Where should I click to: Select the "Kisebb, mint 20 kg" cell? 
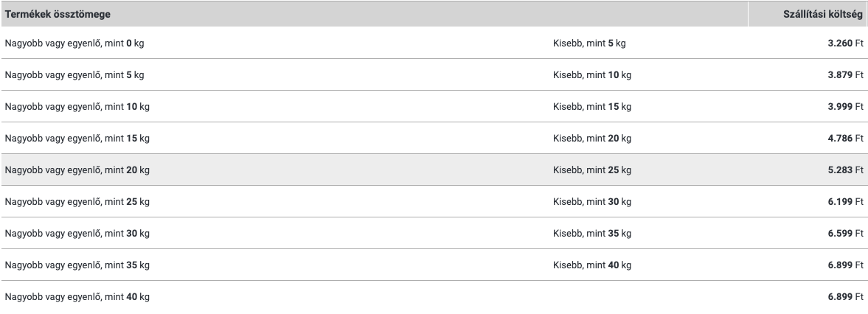[592, 139]
